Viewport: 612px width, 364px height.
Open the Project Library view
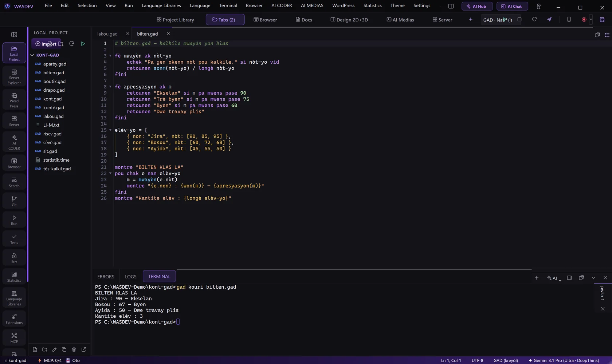point(175,20)
